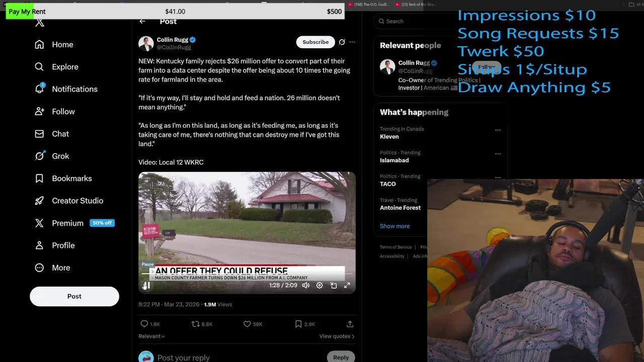This screenshot has width=644, height=362.
Task: Click the Accessibility footer link
Action: (x=392, y=256)
